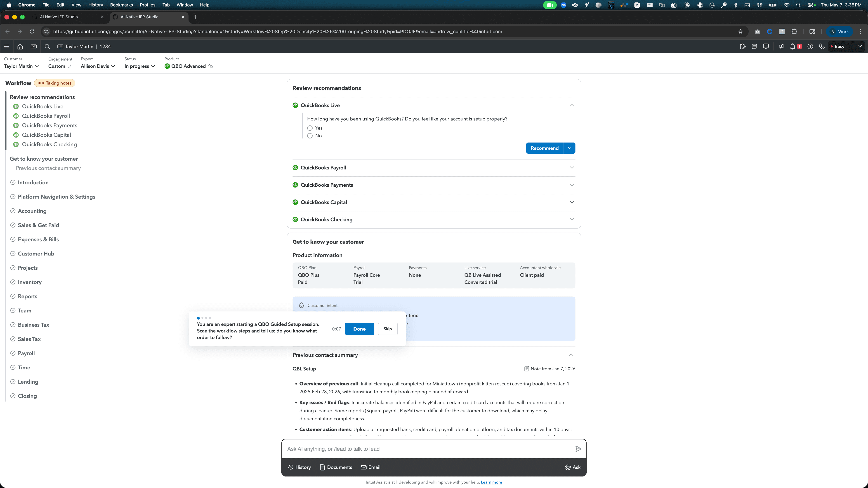Select No radio for QuickBooks setup question
Image resolution: width=868 pixels, height=488 pixels.
(x=310, y=136)
